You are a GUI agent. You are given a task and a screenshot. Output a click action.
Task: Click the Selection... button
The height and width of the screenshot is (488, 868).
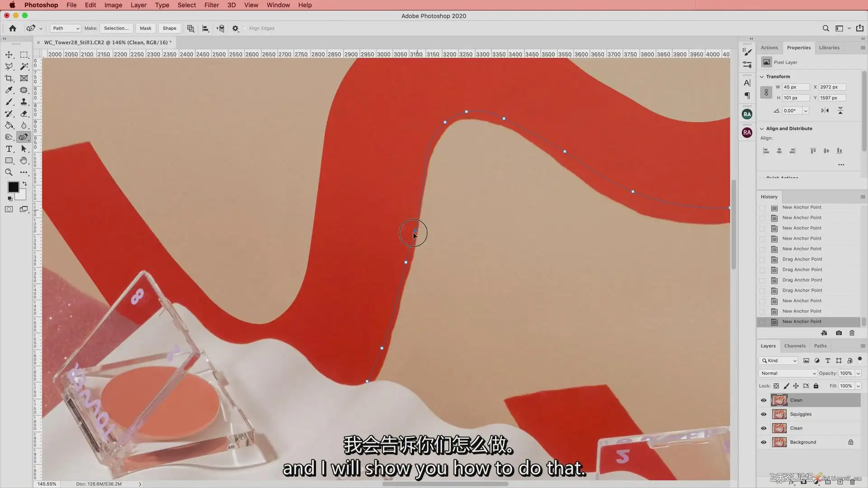[x=116, y=28]
